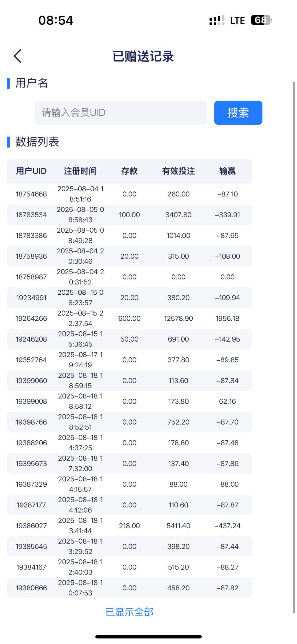The width and height of the screenshot is (297, 644).
Task: Tap the 存款 column header
Action: coord(129,171)
